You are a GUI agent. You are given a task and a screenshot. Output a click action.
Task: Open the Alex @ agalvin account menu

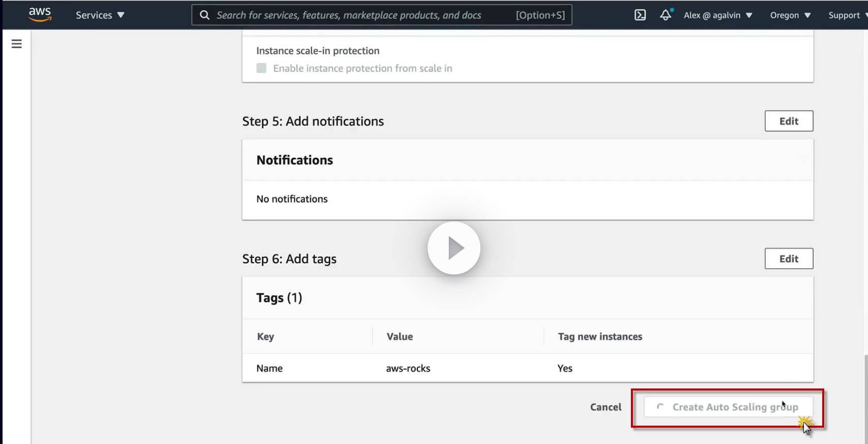(717, 15)
